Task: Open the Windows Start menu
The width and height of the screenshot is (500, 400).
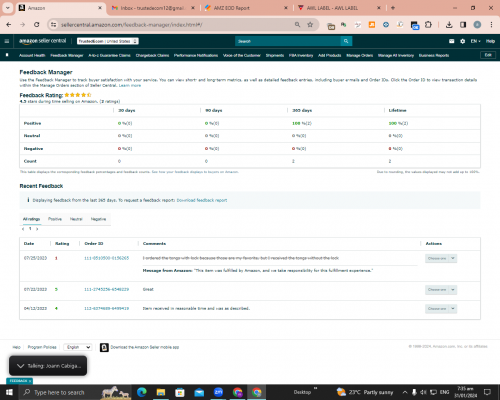Action: pos(9,392)
